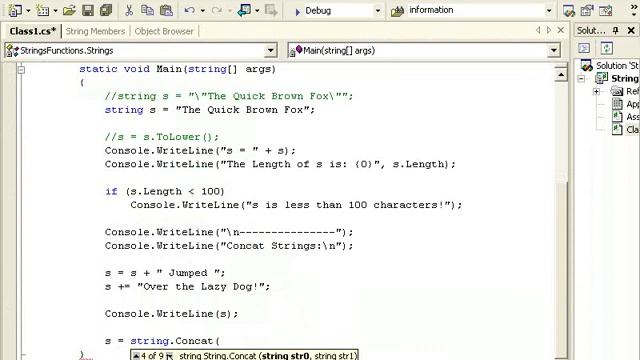Click the Navigate Backward icon
Viewport: 640px width, 360px height.
pyautogui.click(x=244, y=10)
